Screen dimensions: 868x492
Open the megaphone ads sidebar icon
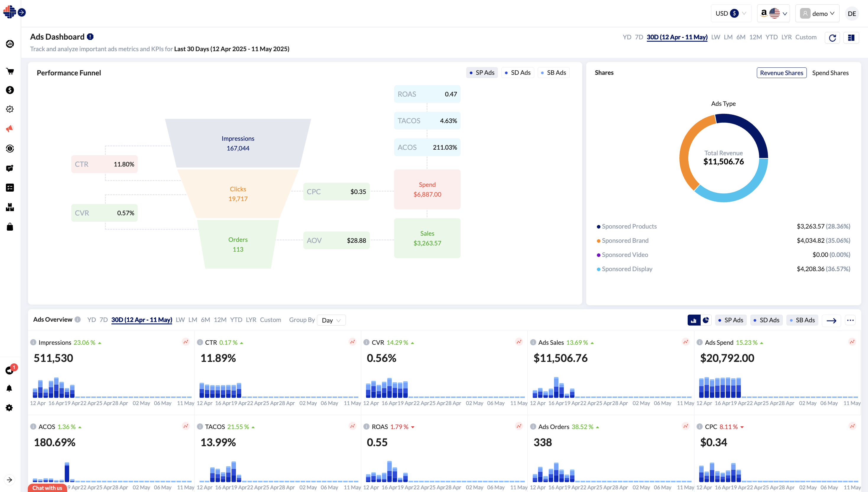pyautogui.click(x=10, y=128)
